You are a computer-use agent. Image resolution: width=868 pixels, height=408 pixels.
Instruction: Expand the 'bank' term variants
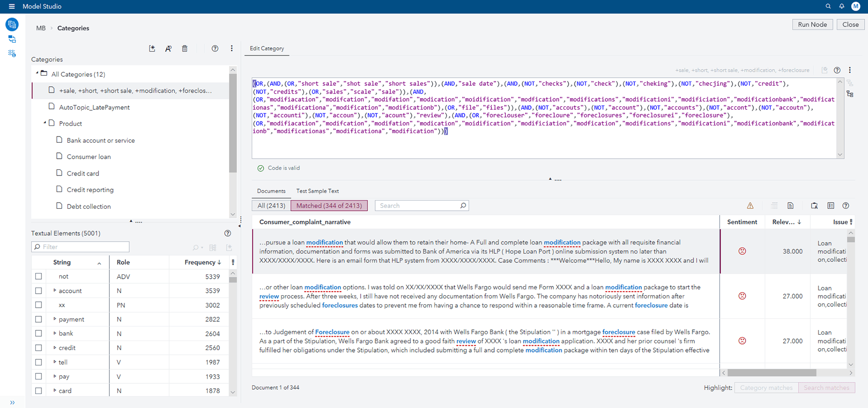[x=54, y=333]
